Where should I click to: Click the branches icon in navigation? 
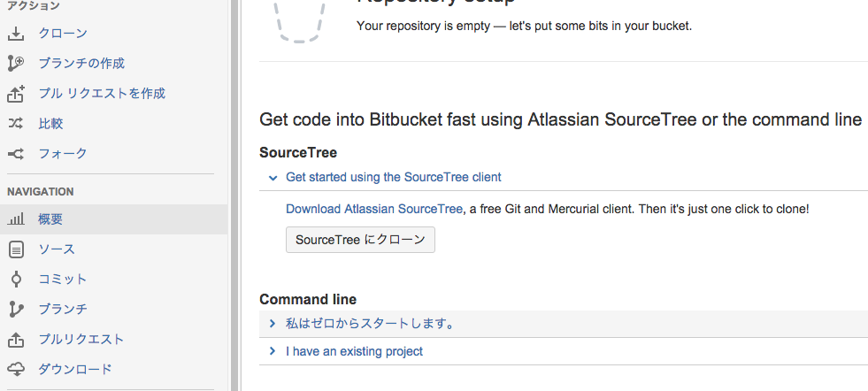point(16,310)
